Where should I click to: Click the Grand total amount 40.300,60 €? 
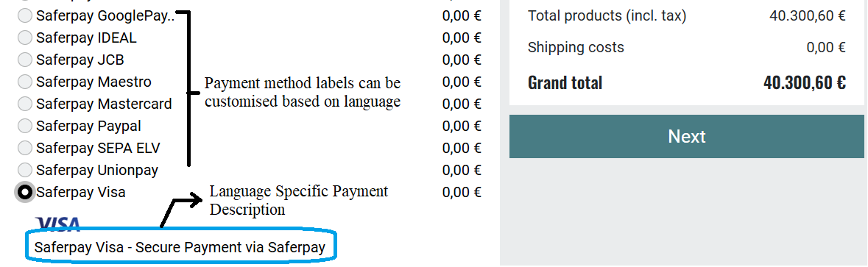pyautogui.click(x=805, y=83)
